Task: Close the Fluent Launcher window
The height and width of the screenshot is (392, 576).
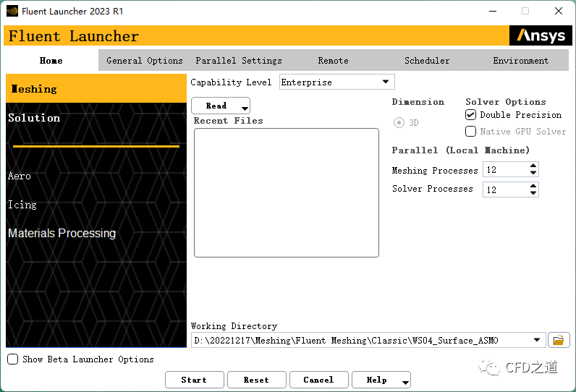Action: pos(559,11)
